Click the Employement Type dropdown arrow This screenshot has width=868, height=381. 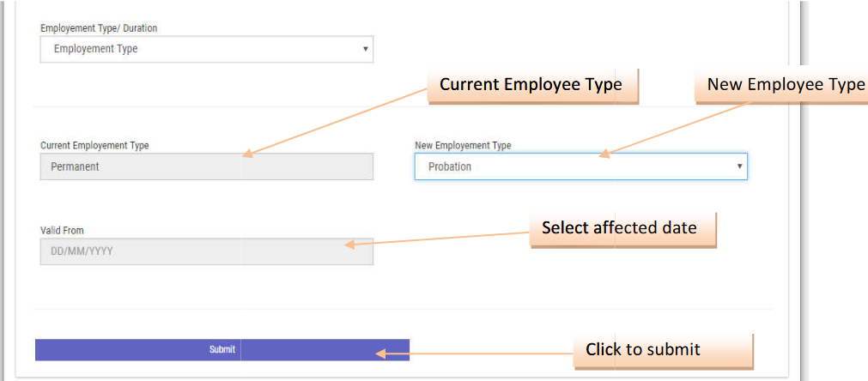[365, 49]
